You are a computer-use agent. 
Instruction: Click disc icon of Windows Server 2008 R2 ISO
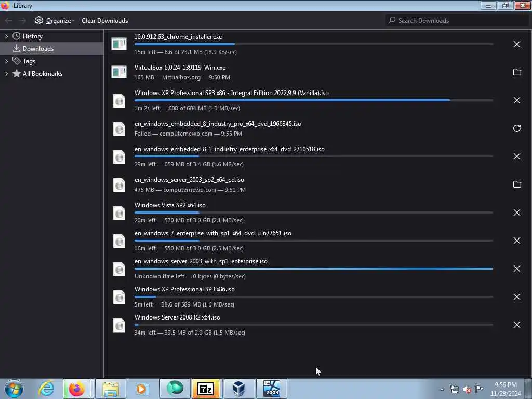[x=119, y=325]
